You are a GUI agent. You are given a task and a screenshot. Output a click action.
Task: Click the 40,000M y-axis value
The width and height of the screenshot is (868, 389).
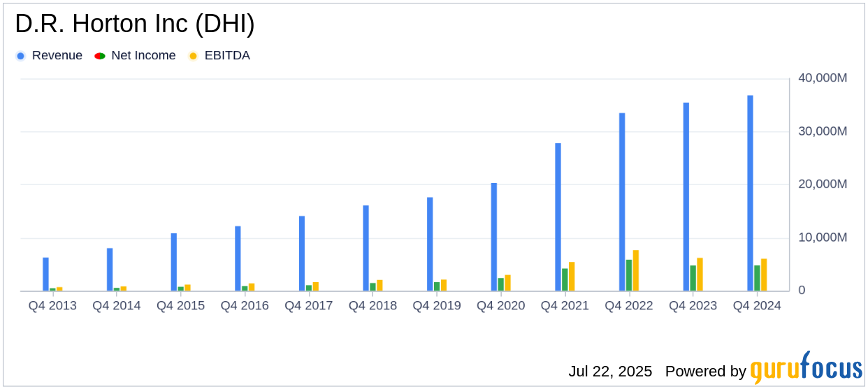click(823, 78)
